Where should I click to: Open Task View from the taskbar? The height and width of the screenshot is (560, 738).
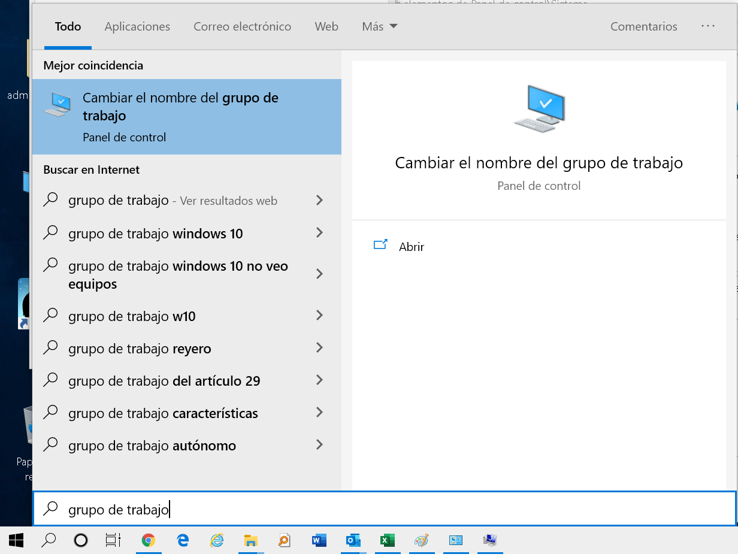point(113,540)
